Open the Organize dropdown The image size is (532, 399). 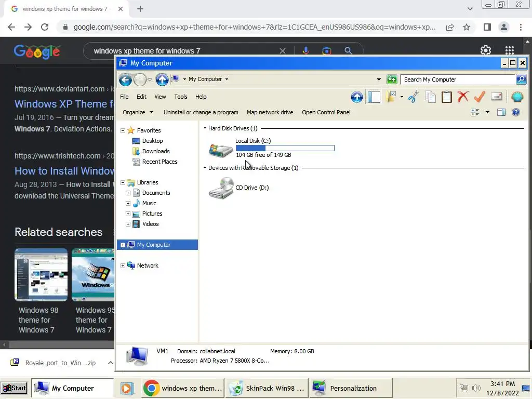(x=138, y=112)
